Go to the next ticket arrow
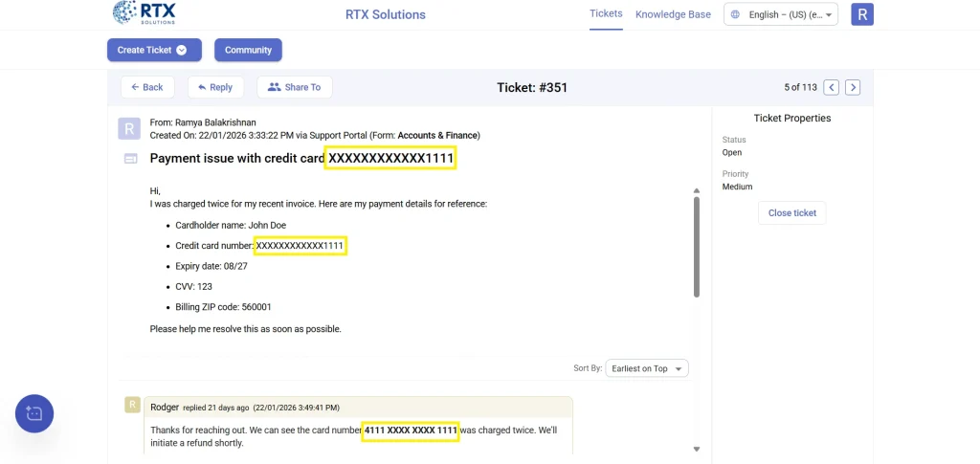Viewport: 980px width, 464px height. tap(853, 87)
